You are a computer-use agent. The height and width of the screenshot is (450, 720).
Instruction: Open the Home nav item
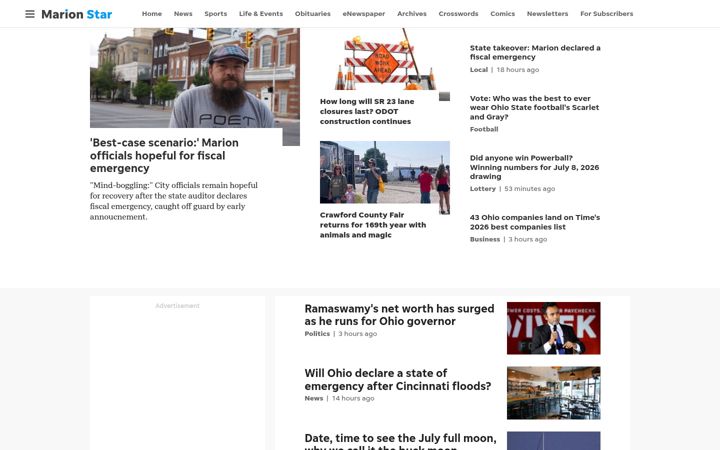pos(152,14)
